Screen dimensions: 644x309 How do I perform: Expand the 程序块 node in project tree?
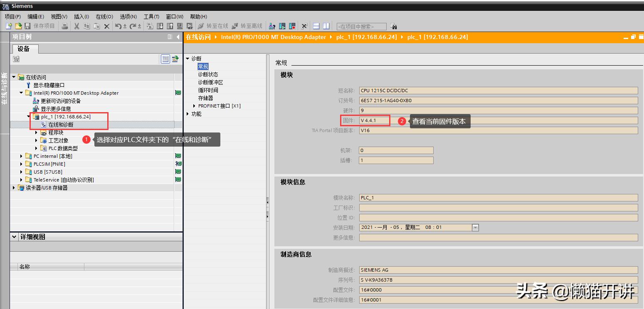(36, 132)
